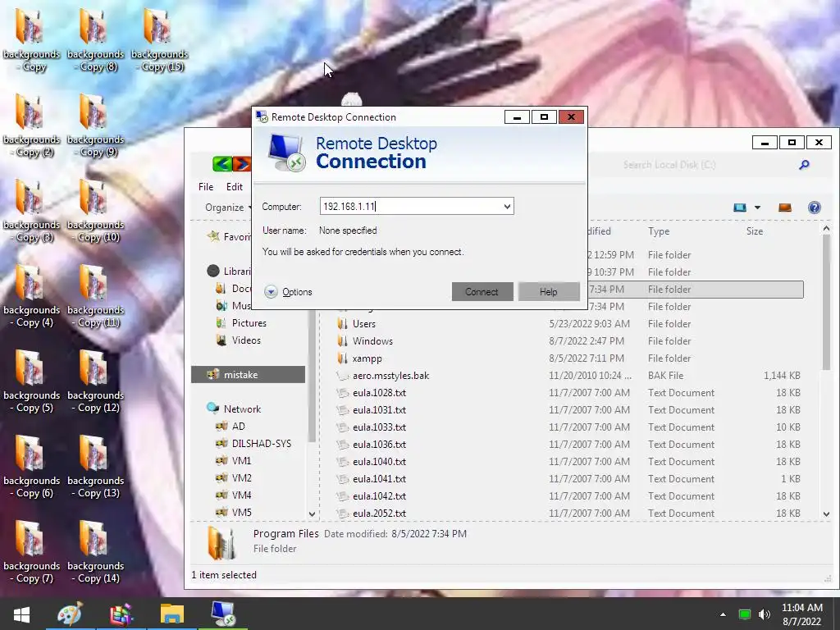Click the search magnifier icon in Explorer
The height and width of the screenshot is (630, 840).
point(804,165)
